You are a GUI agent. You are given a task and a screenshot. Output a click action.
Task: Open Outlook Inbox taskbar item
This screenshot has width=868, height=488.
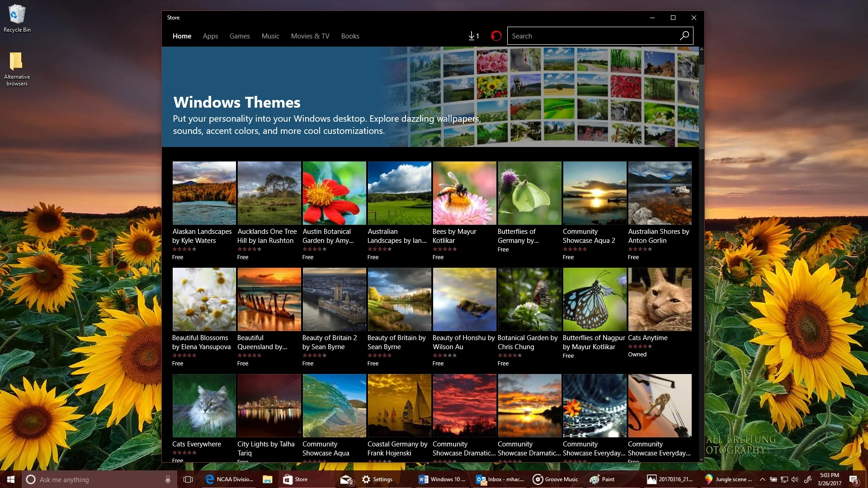[x=500, y=479]
